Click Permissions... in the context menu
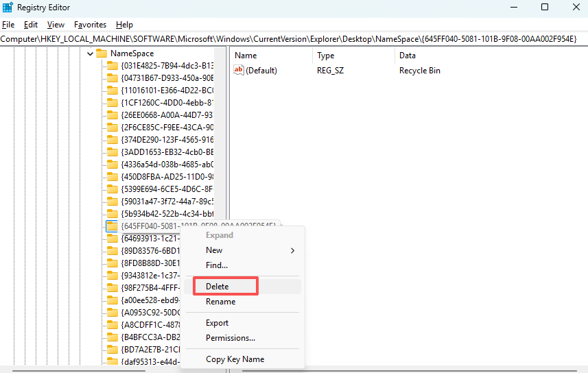The image size is (588, 373). pos(231,338)
